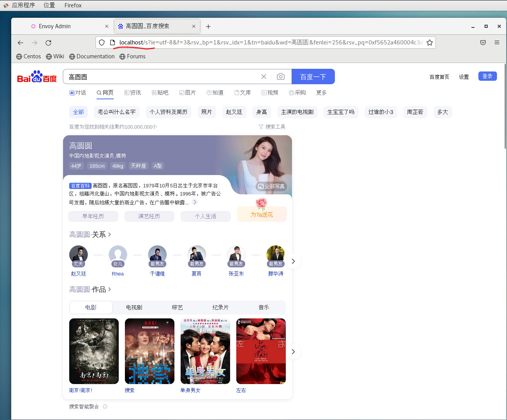The image size is (507, 420).
Task: Select 电视剧 works tab
Action: [x=134, y=308]
